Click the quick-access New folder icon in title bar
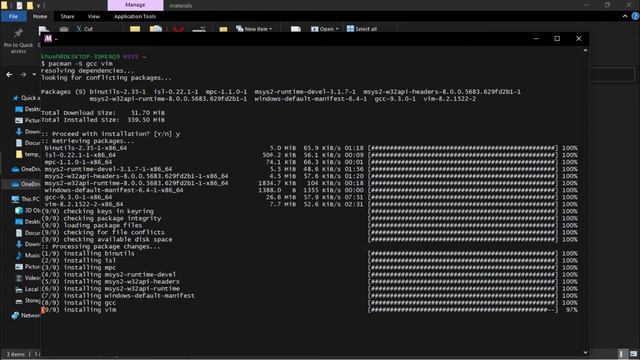The width and height of the screenshot is (640, 360). pos(30,6)
